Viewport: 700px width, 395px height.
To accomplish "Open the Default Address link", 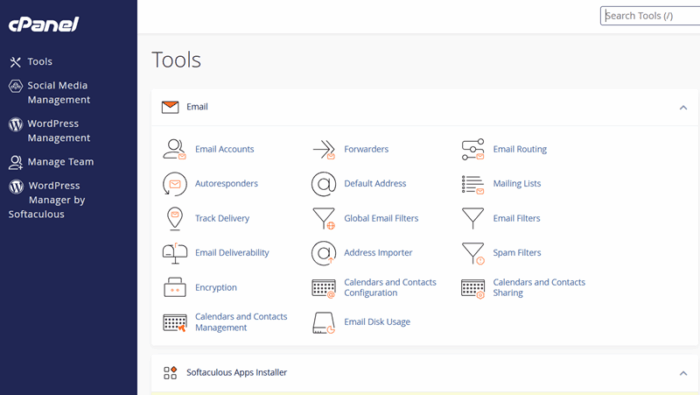I will (375, 183).
